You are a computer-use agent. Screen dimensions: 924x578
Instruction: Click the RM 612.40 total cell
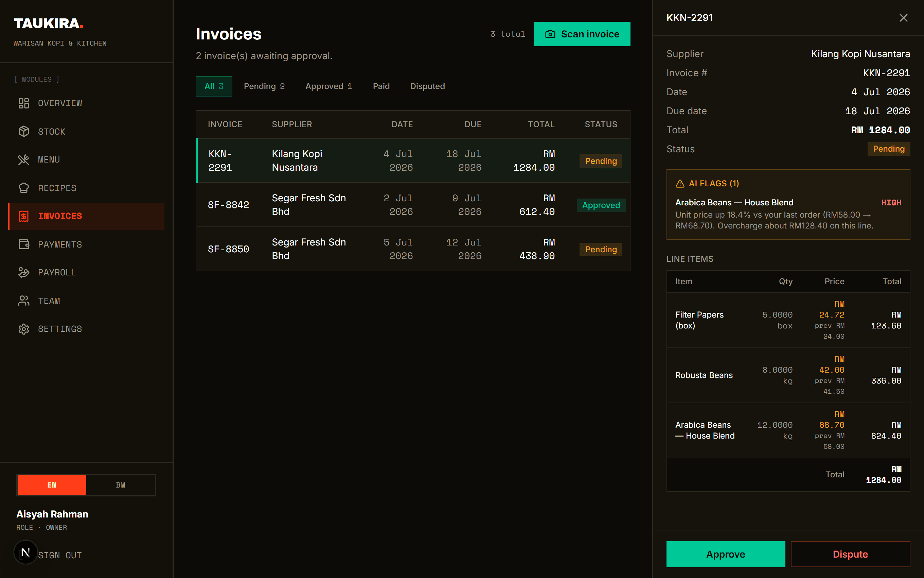[x=537, y=205]
